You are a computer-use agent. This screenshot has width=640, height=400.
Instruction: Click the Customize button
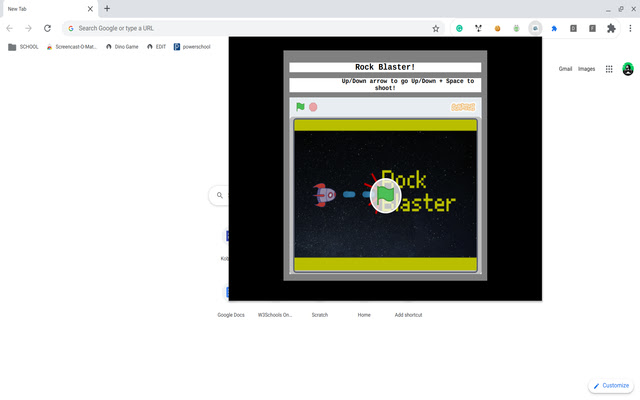coord(611,385)
